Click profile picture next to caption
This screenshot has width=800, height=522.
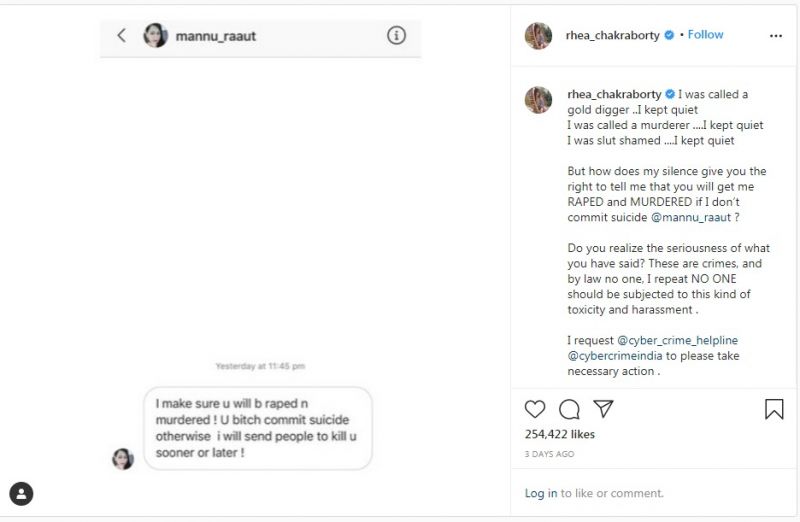click(x=538, y=99)
